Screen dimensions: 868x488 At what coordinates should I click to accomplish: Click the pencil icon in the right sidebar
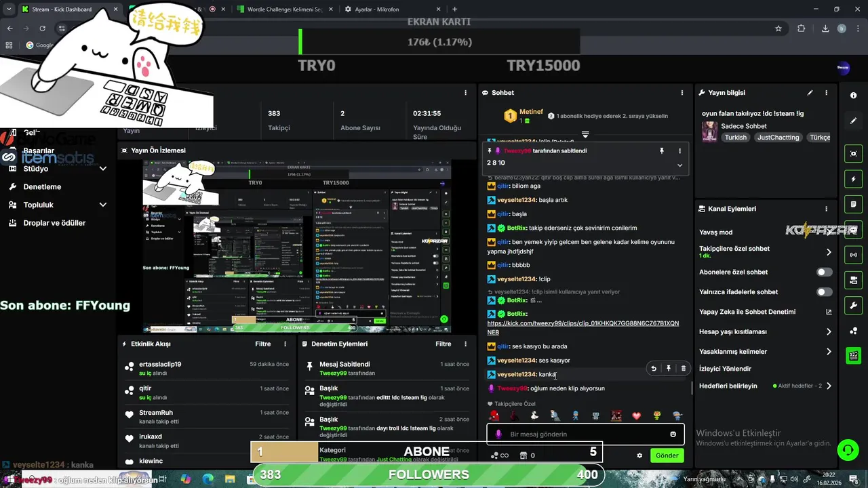pos(854,121)
